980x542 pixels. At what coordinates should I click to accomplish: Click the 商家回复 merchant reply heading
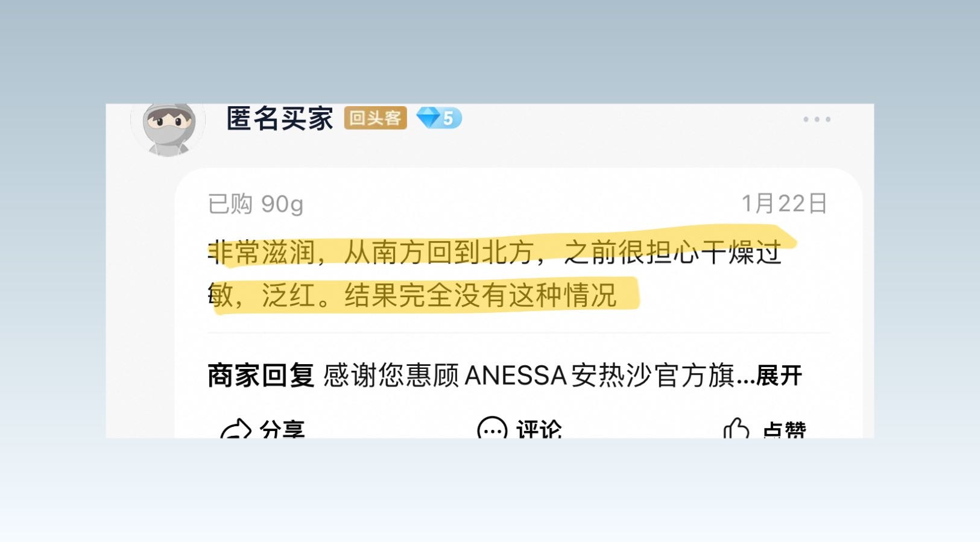coord(261,376)
